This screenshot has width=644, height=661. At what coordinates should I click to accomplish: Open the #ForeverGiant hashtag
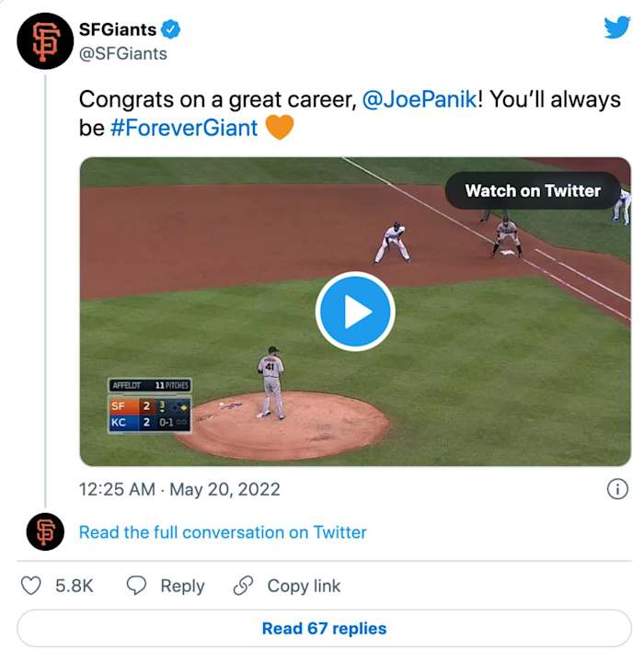[184, 128]
